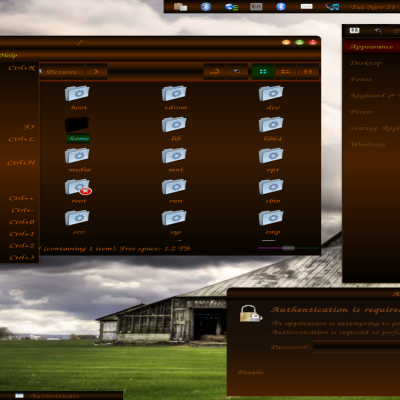Open the mail envelope panel indicator
Screen dimensions: 400x400
[306, 6]
